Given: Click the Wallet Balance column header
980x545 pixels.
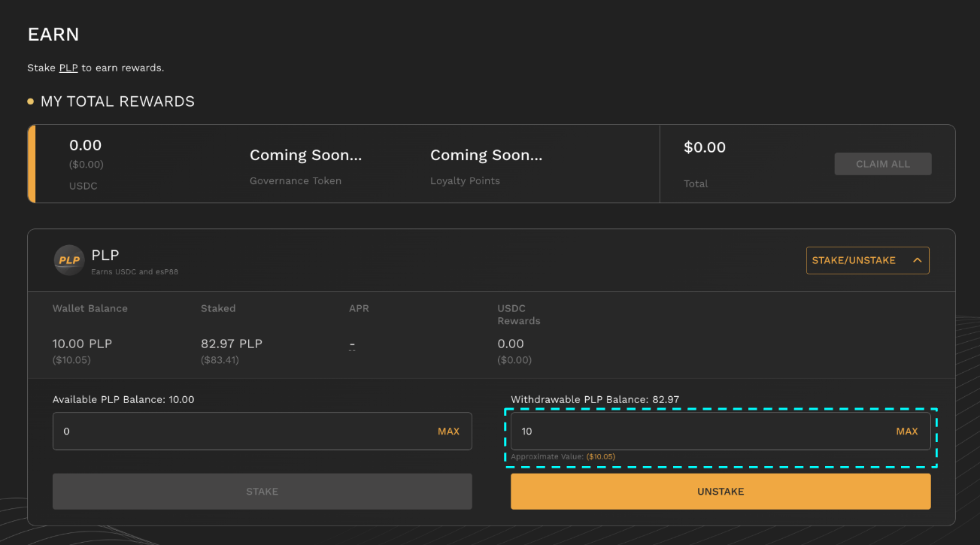Looking at the screenshot, I should (90, 308).
